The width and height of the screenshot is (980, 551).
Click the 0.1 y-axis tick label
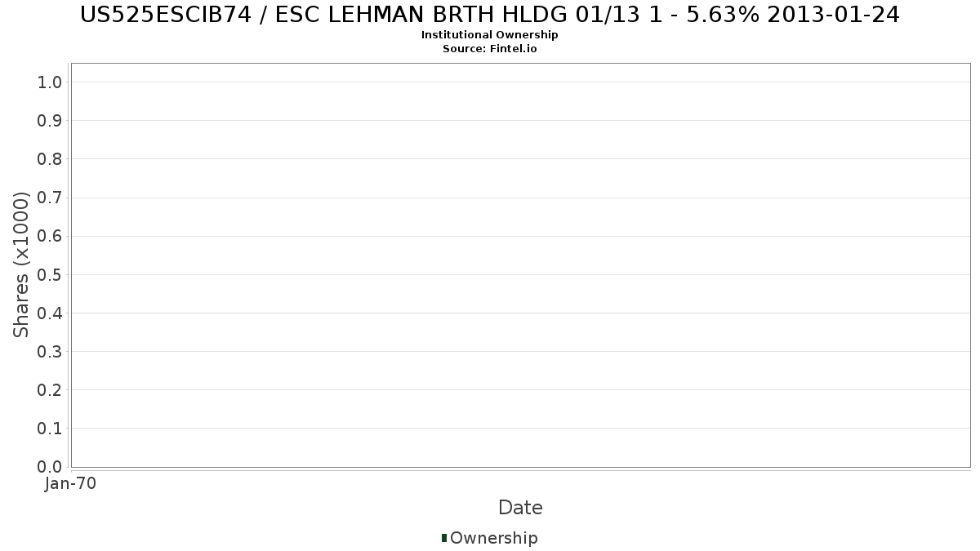coord(50,428)
